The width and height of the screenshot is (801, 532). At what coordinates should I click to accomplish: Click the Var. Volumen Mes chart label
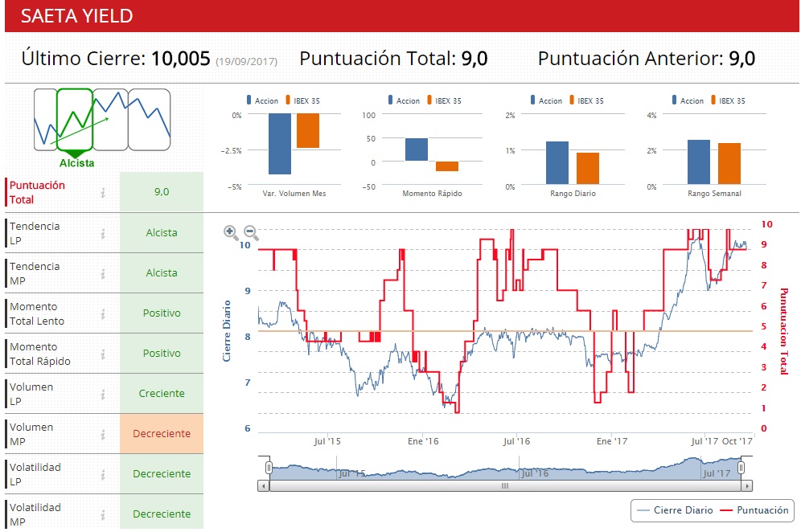[x=294, y=194]
